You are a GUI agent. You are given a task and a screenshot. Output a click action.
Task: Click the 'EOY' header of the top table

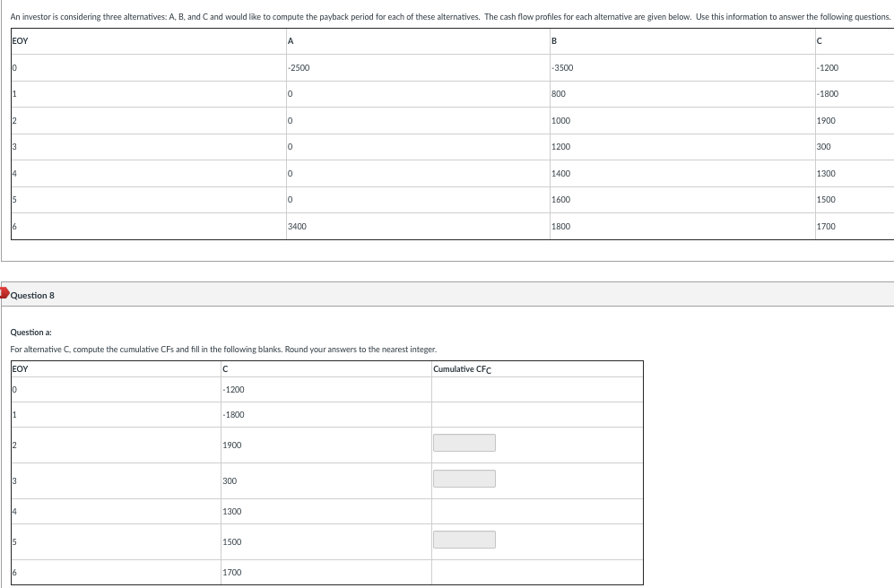pos(20,41)
